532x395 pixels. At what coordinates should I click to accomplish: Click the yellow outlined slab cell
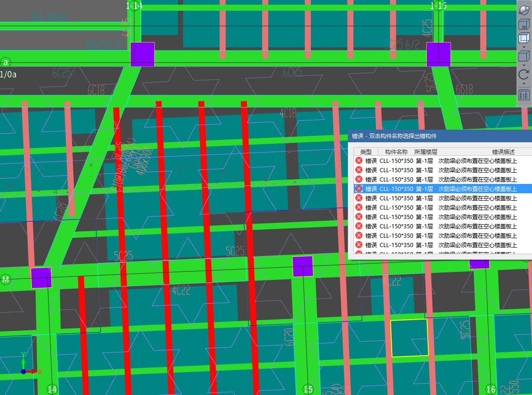click(410, 338)
